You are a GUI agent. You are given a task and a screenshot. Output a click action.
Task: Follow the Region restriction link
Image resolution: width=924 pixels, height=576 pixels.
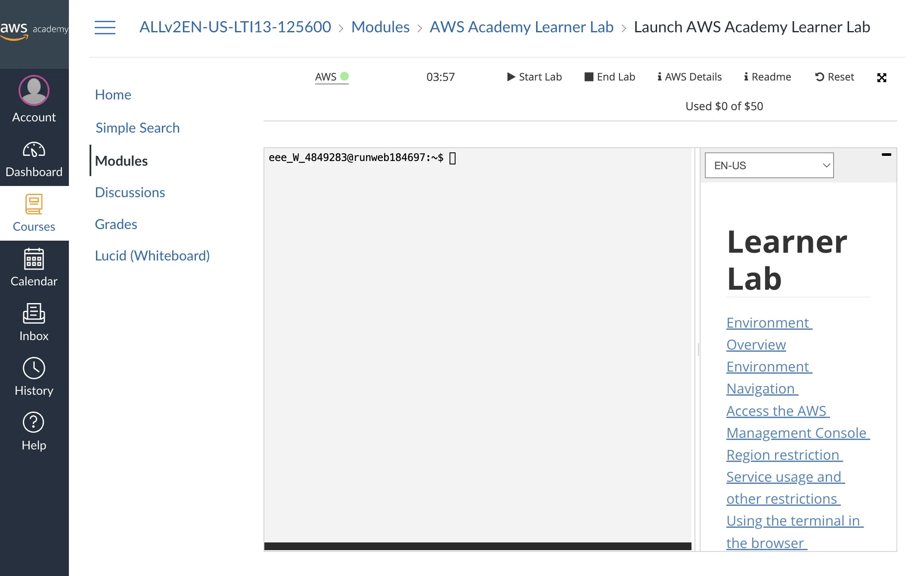784,455
